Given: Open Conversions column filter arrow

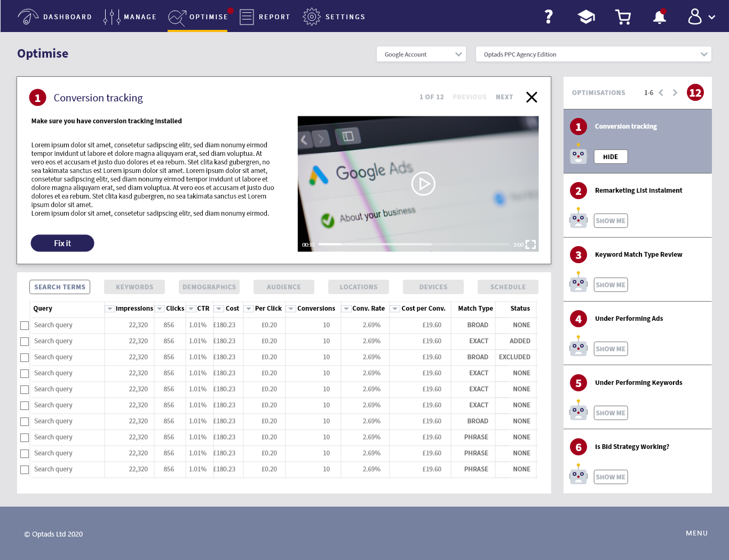Looking at the screenshot, I should pos(291,309).
